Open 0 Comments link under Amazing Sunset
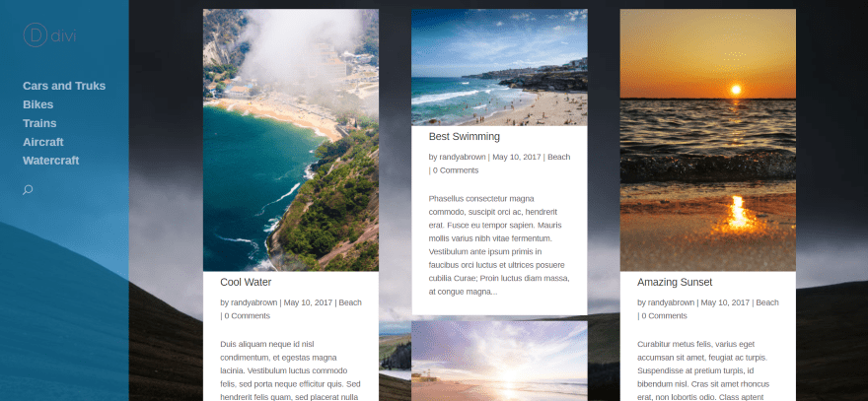 pyautogui.click(x=664, y=316)
